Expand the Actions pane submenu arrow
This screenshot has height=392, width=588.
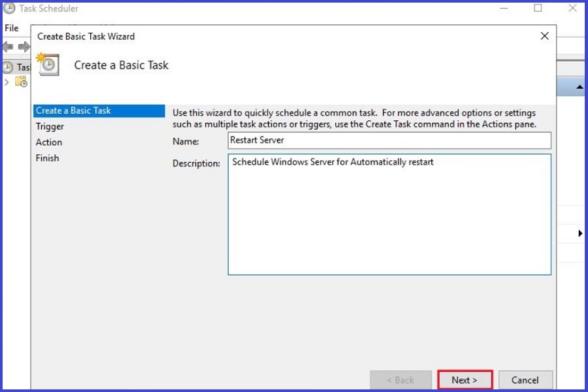coord(580,233)
